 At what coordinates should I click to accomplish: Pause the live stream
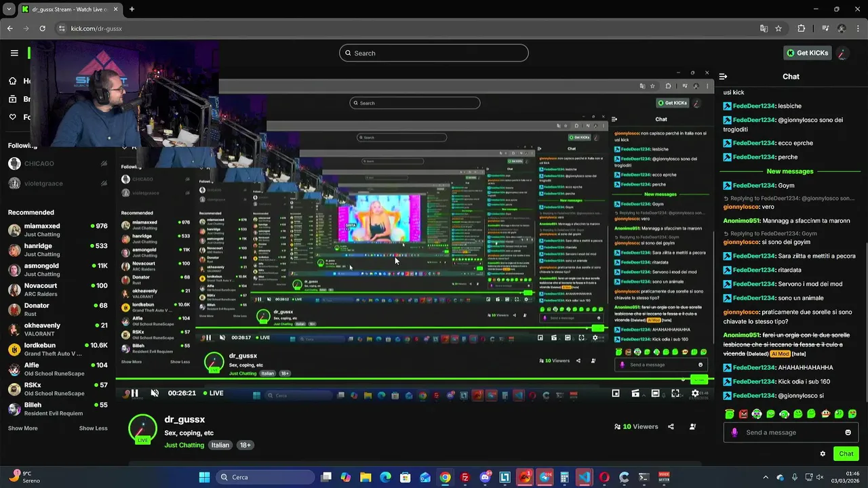(x=134, y=393)
